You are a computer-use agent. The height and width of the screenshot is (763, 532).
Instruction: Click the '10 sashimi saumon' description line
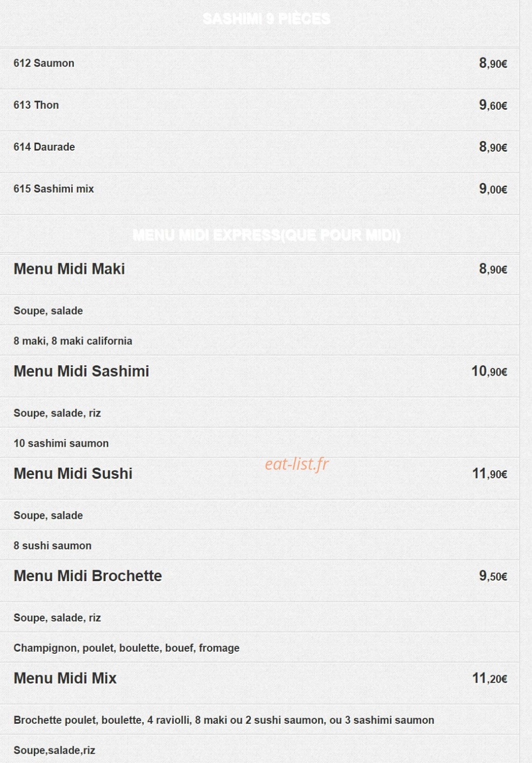click(x=61, y=443)
